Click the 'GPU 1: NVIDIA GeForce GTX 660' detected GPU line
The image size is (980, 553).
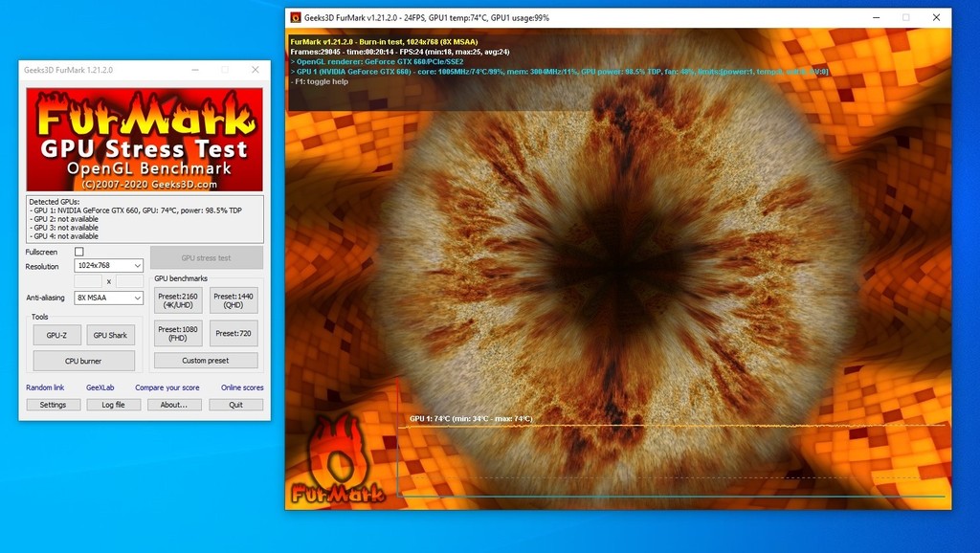click(x=138, y=210)
